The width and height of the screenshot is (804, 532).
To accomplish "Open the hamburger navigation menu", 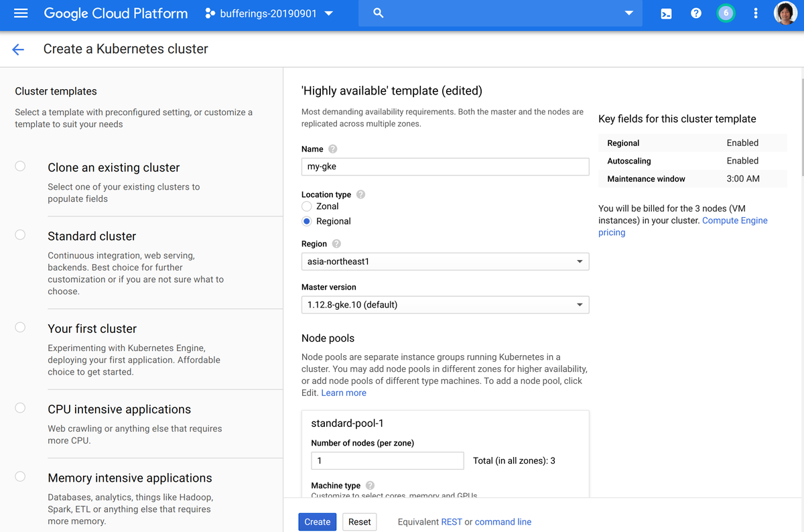I will coord(21,13).
